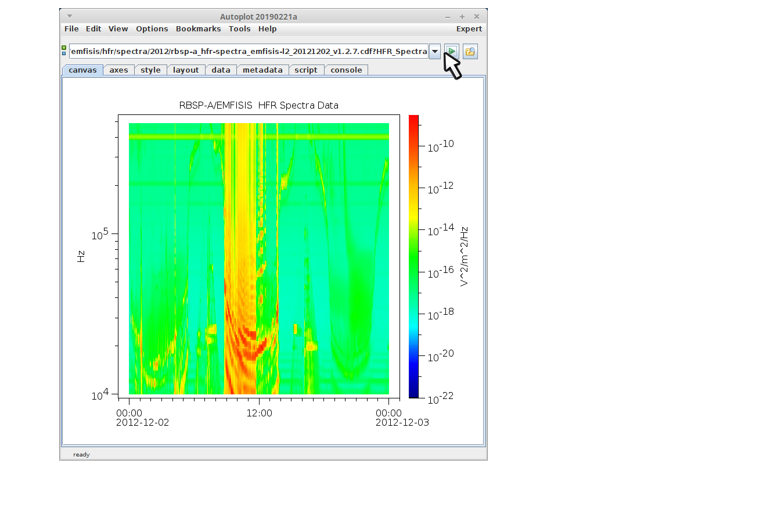Minimize the Autoplot window
This screenshot has width=781, height=532.
point(447,17)
